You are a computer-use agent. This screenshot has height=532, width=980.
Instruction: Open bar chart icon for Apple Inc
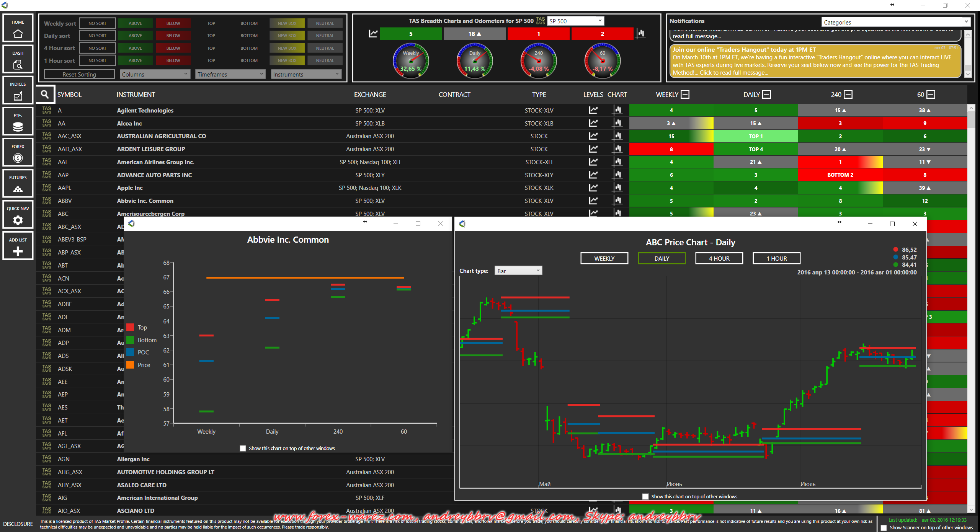tap(617, 188)
